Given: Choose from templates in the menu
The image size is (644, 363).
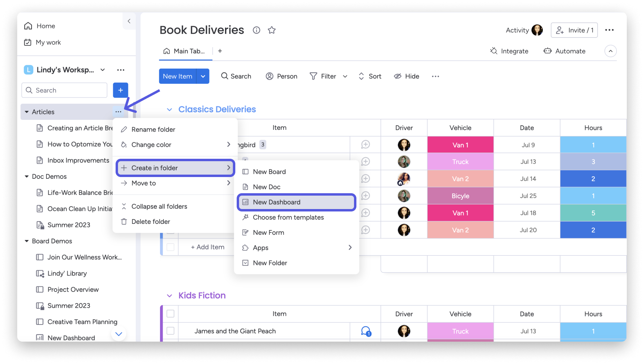Looking at the screenshot, I should tap(288, 217).
